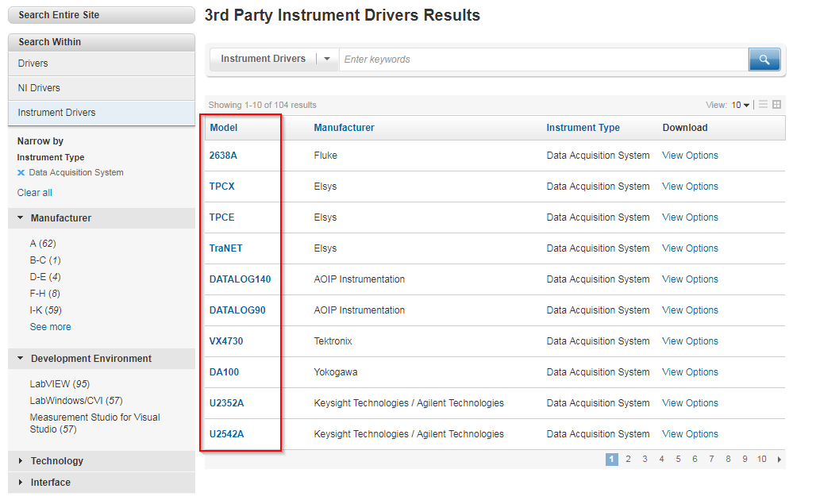Go to next results page arrow

click(779, 460)
